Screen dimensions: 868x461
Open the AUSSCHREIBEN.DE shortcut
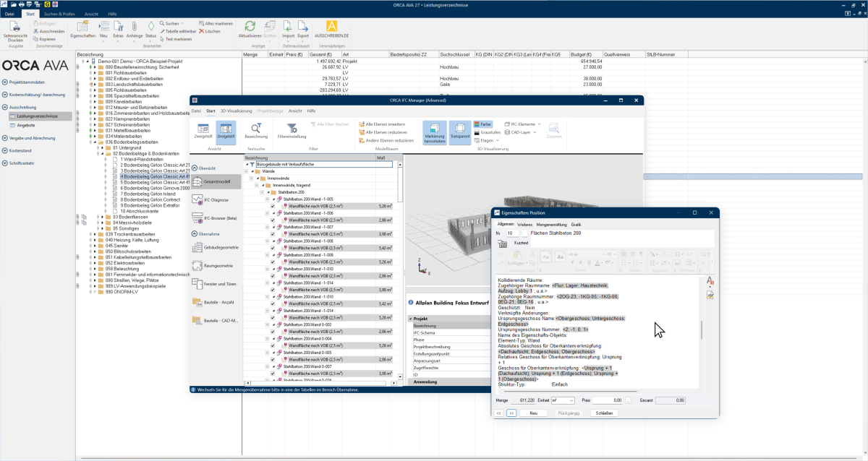coord(331,27)
